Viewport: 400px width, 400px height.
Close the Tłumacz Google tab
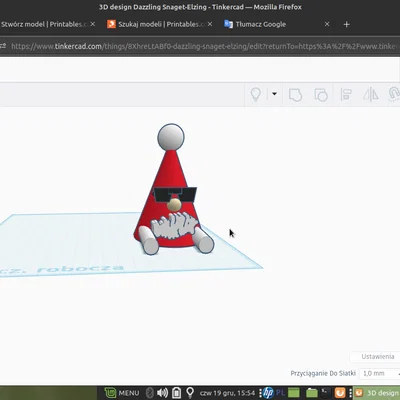pyautogui.click(x=327, y=24)
